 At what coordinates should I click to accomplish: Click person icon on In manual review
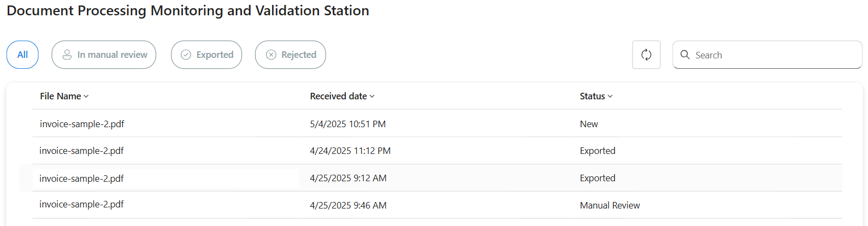pyautogui.click(x=67, y=55)
